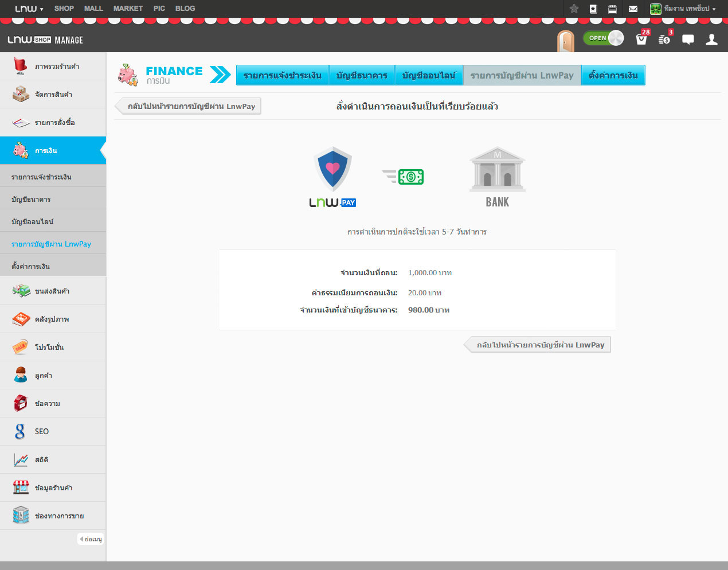This screenshot has height=570, width=728.
Task: Open ขนส่งสินค้า shipping sidebar item
Action: (x=53, y=291)
